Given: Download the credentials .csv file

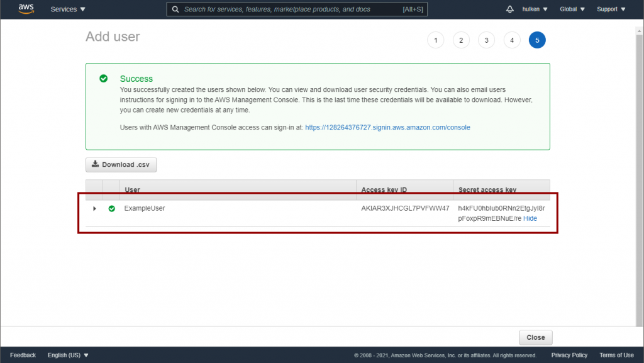Looking at the screenshot, I should [121, 165].
